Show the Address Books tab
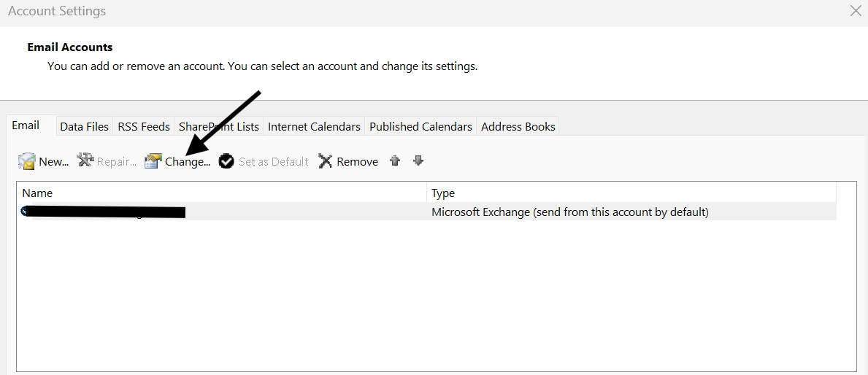 click(x=518, y=127)
